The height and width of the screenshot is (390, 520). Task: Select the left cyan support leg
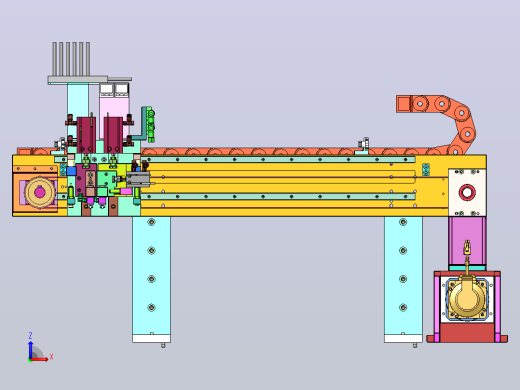coord(151,276)
